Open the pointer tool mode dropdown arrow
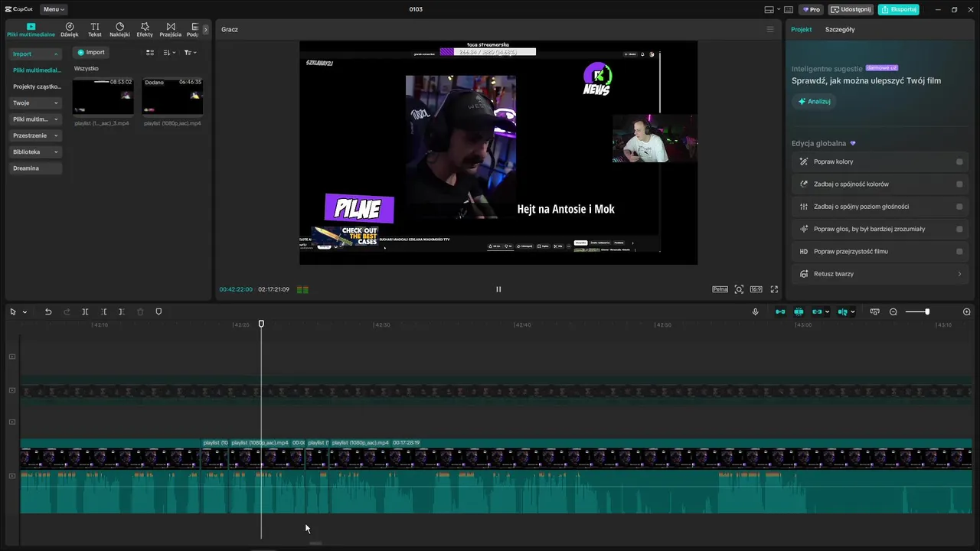The image size is (980, 551). (x=24, y=312)
